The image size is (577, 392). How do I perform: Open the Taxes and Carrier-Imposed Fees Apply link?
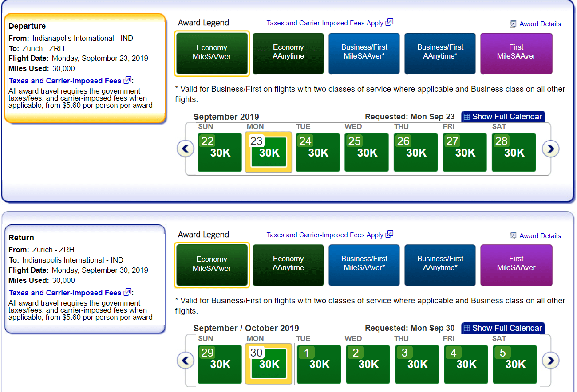pos(325,22)
